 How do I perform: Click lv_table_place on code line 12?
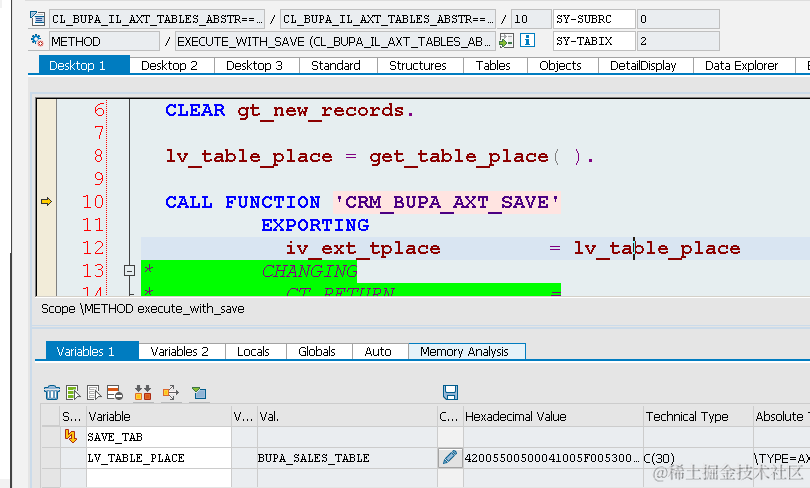pos(657,248)
